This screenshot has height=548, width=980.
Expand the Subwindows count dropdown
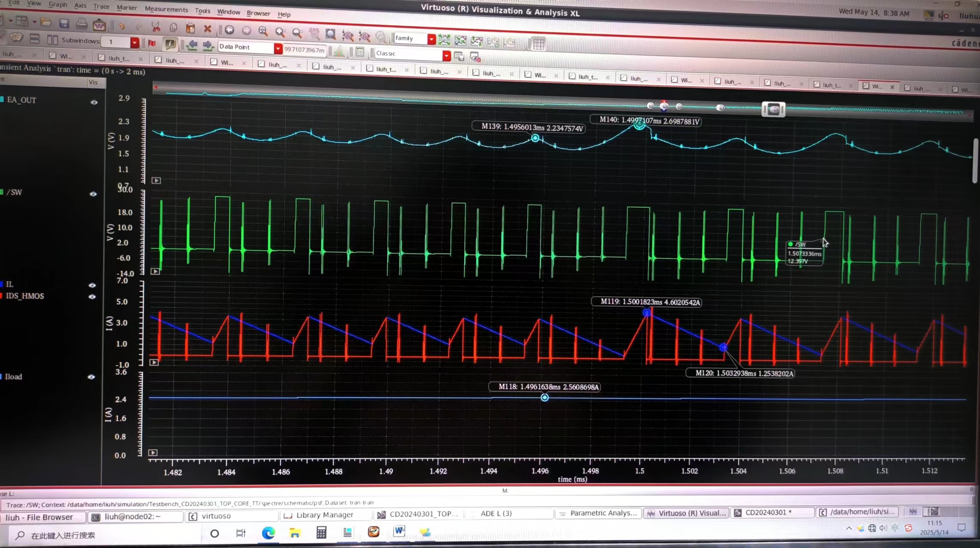[x=134, y=42]
